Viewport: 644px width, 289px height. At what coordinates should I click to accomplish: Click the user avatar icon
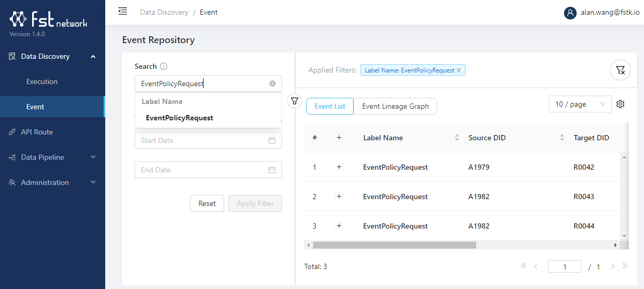tap(570, 13)
